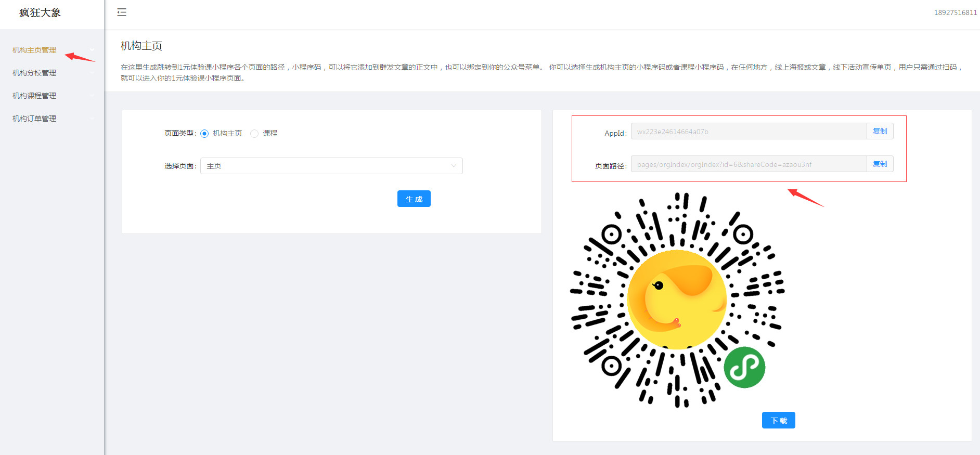Expand chevron beside 机构主页管理
Screen dimensions: 980x455
pos(92,50)
